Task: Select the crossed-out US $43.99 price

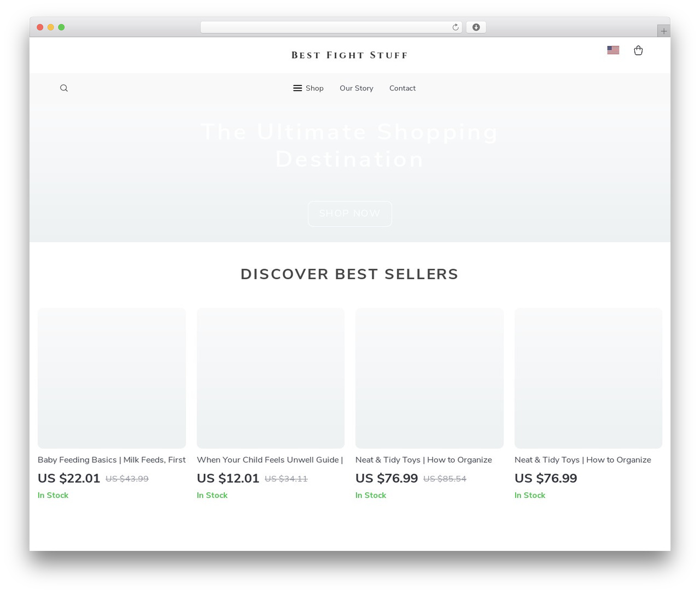Action: point(127,479)
